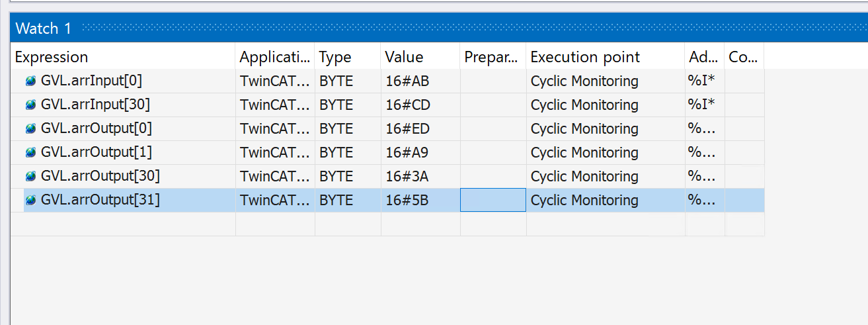This screenshot has height=325, width=868.
Task: Click the value 16#A9 of arrOutput[1]
Action: click(407, 152)
